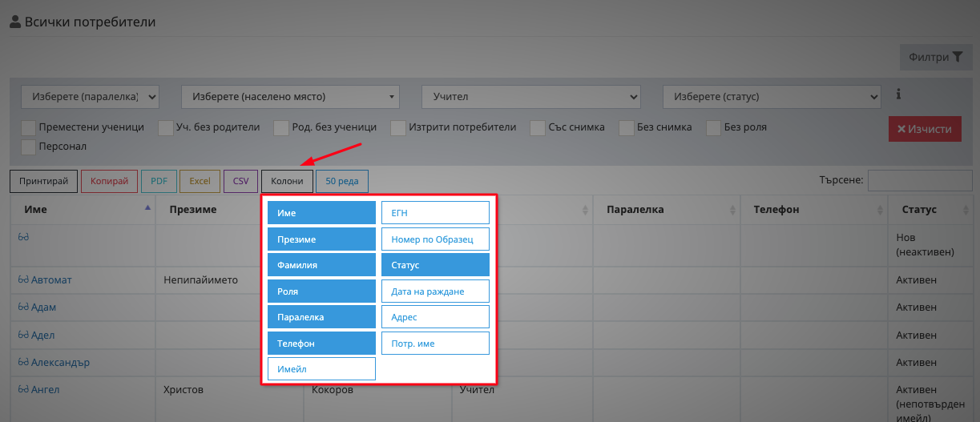Click the red Изчисти button
This screenshot has height=422, width=980.
[x=925, y=129]
